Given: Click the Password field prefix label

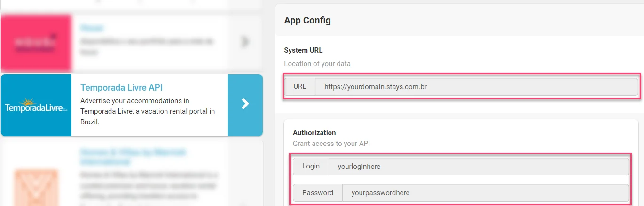Looking at the screenshot, I should click(x=318, y=193).
